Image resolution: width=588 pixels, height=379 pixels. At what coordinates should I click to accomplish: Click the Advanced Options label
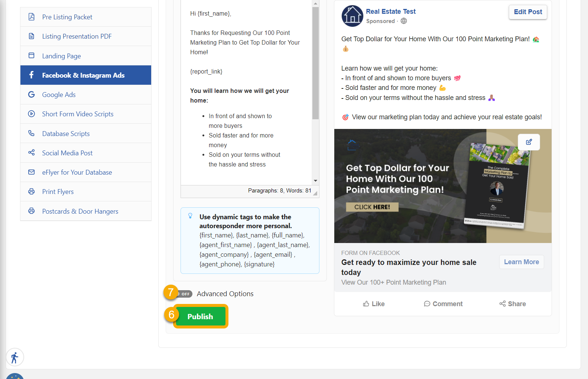click(x=225, y=294)
